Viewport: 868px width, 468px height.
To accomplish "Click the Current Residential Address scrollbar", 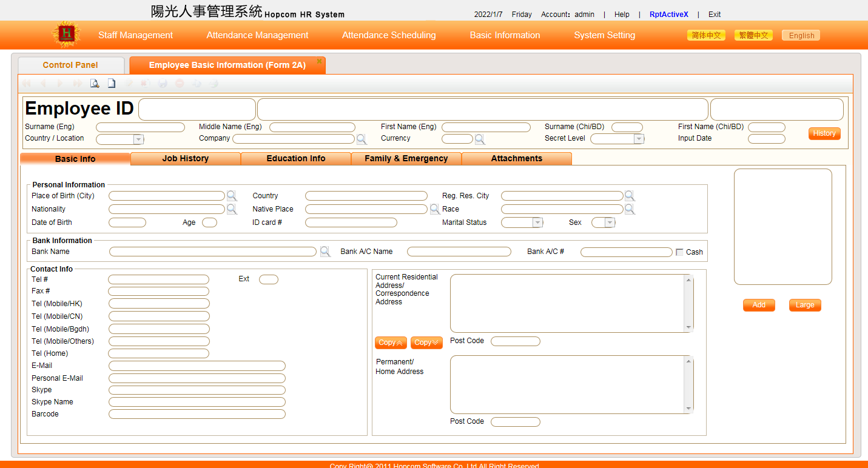I will point(688,303).
